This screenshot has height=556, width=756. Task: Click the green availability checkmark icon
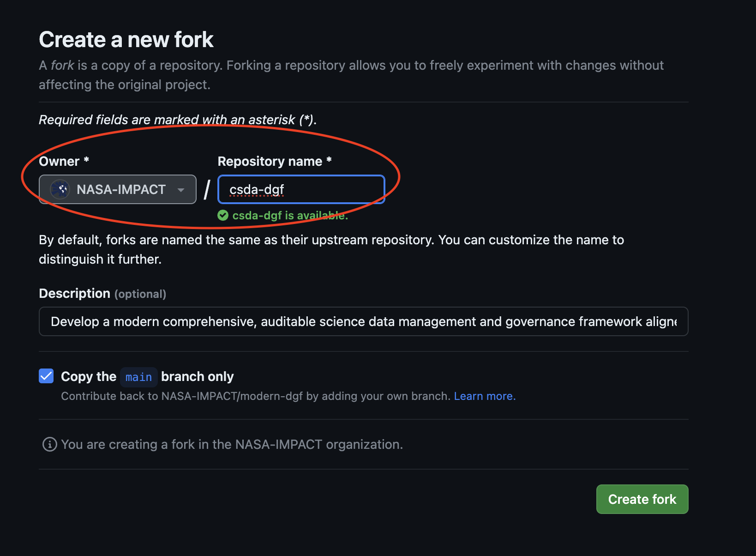tap(223, 215)
